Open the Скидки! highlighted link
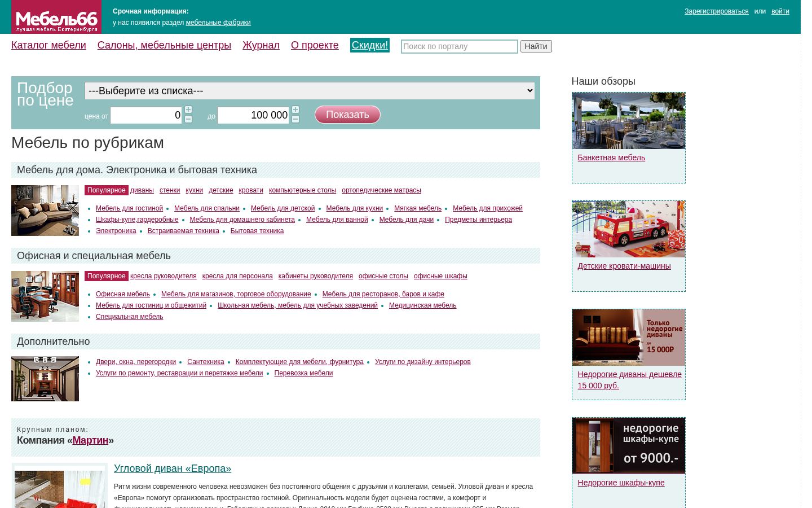The image size is (812, 508). 370,45
